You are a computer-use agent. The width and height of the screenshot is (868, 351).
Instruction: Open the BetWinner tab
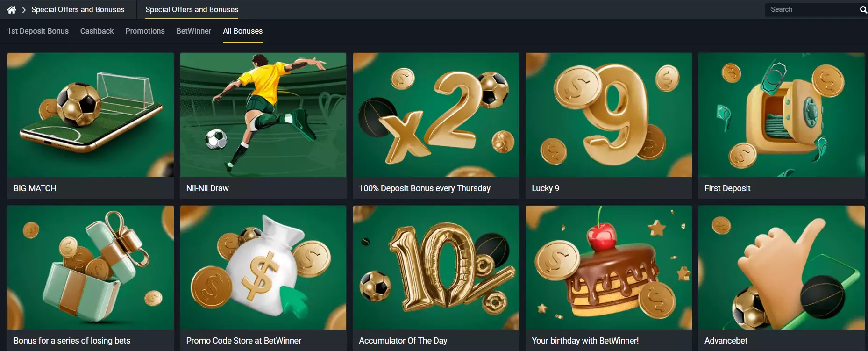coord(194,31)
